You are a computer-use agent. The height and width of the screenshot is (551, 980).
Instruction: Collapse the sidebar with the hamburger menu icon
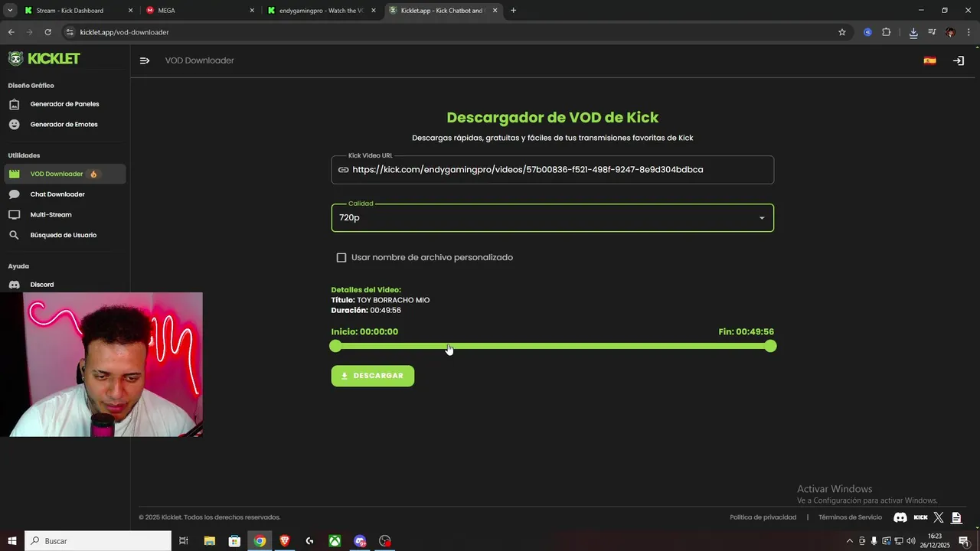145,60
